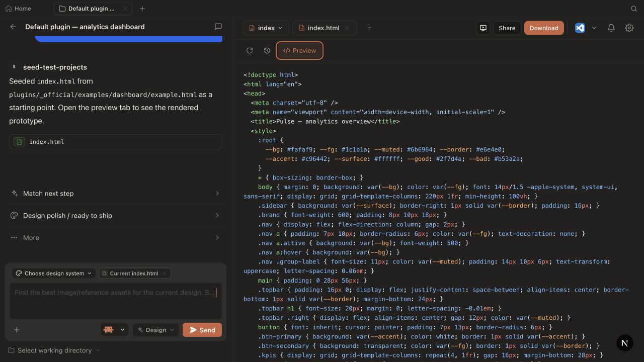Viewport: 644px width, 362px height.
Task: Click the .sidebar CSS rule line
Action: pos(429,206)
